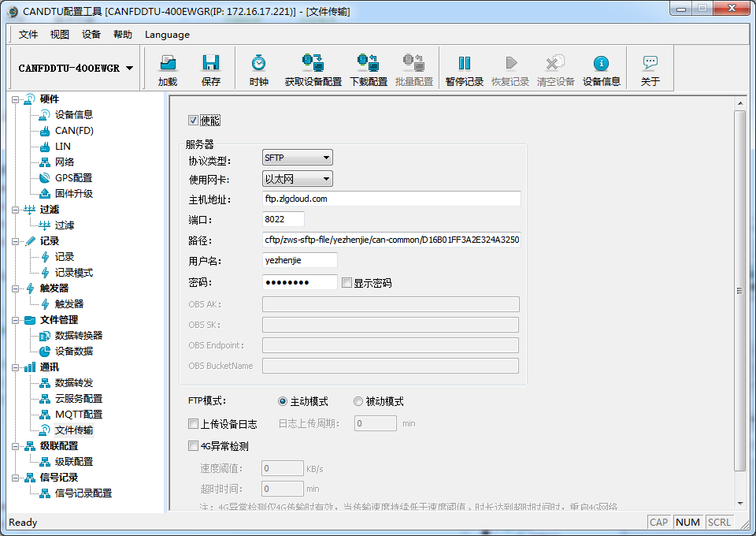Image resolution: width=756 pixels, height=536 pixels.
Task: Collapse the 通讯 tree group
Action: (x=16, y=367)
